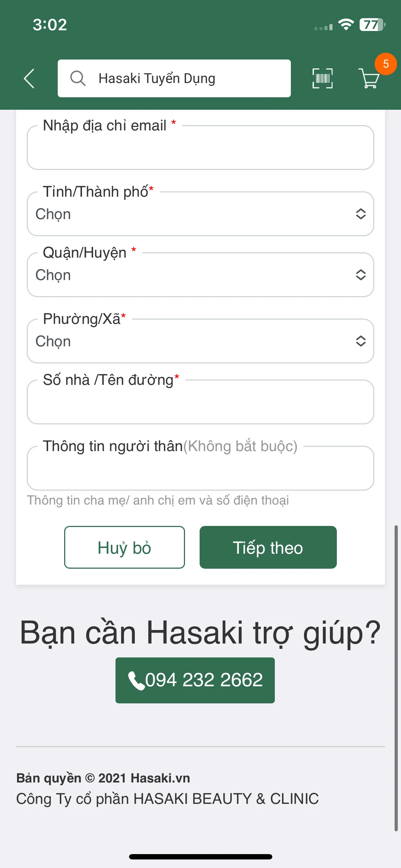This screenshot has height=868, width=401.
Task: Open the Tỉnh/Thành phố dropdown
Action: [x=200, y=214]
